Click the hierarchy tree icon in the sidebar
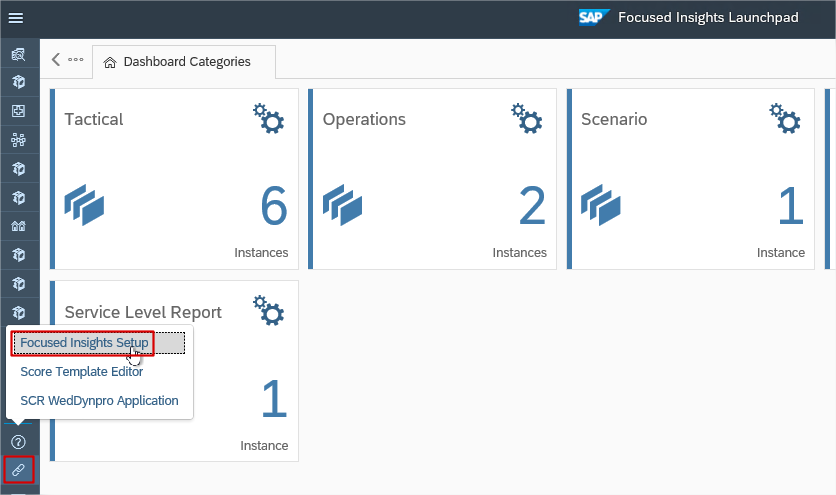 (x=18, y=139)
